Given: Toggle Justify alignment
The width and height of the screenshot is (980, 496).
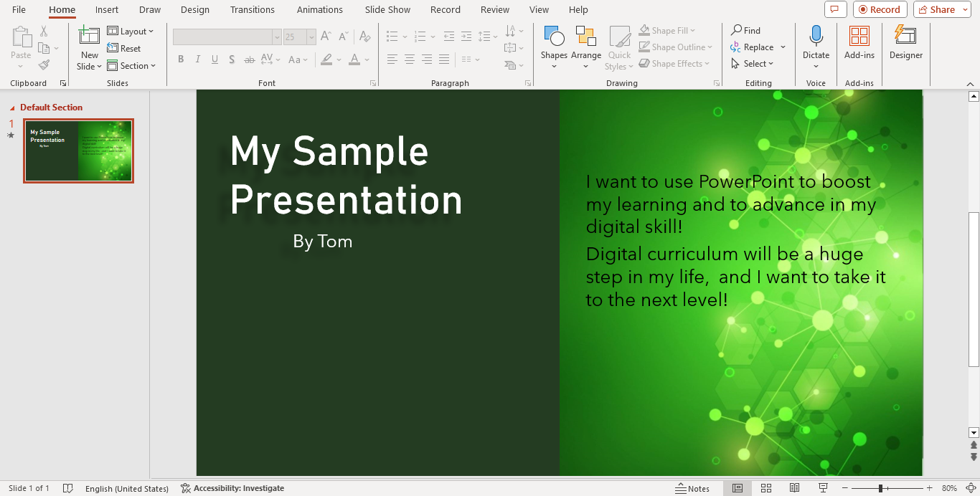Looking at the screenshot, I should click(444, 59).
